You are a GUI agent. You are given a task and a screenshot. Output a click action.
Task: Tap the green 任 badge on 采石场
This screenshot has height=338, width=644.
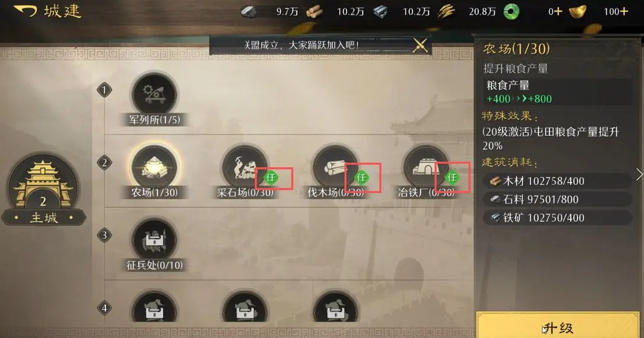tap(270, 177)
